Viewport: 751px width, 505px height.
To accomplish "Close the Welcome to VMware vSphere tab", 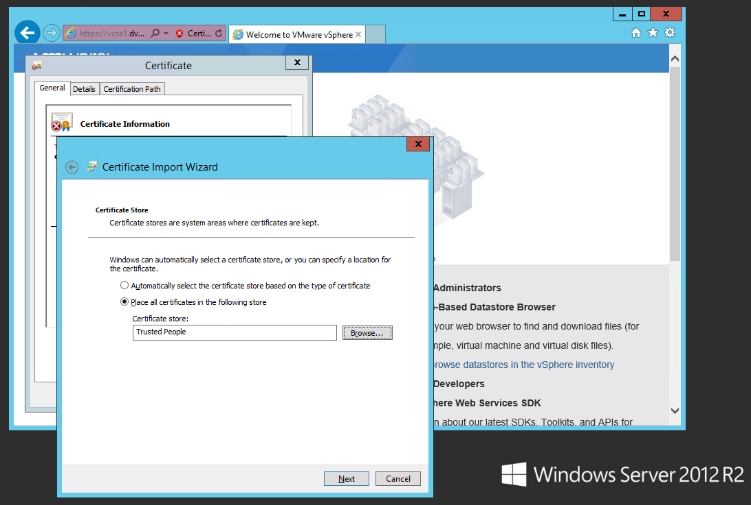I will (358, 34).
